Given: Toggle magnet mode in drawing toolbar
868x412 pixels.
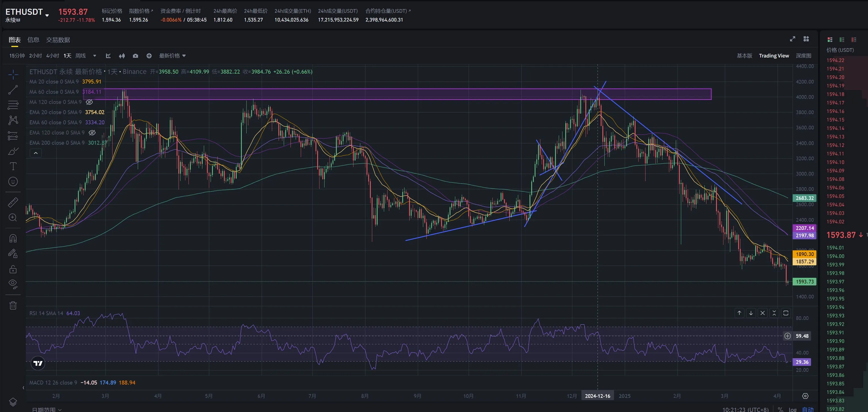Looking at the screenshot, I should tap(13, 238).
